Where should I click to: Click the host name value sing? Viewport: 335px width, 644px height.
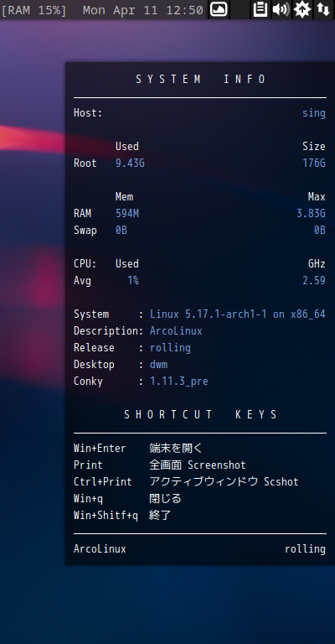click(314, 113)
